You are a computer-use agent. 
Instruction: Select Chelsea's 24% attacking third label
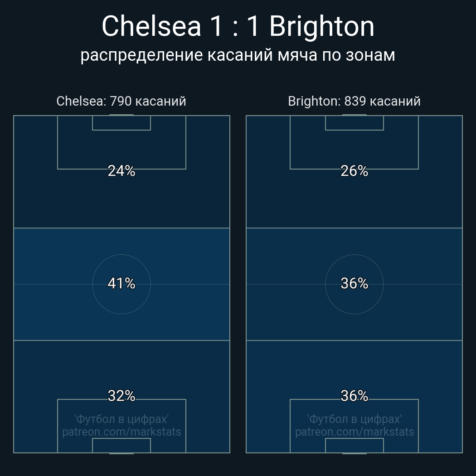pos(121,171)
